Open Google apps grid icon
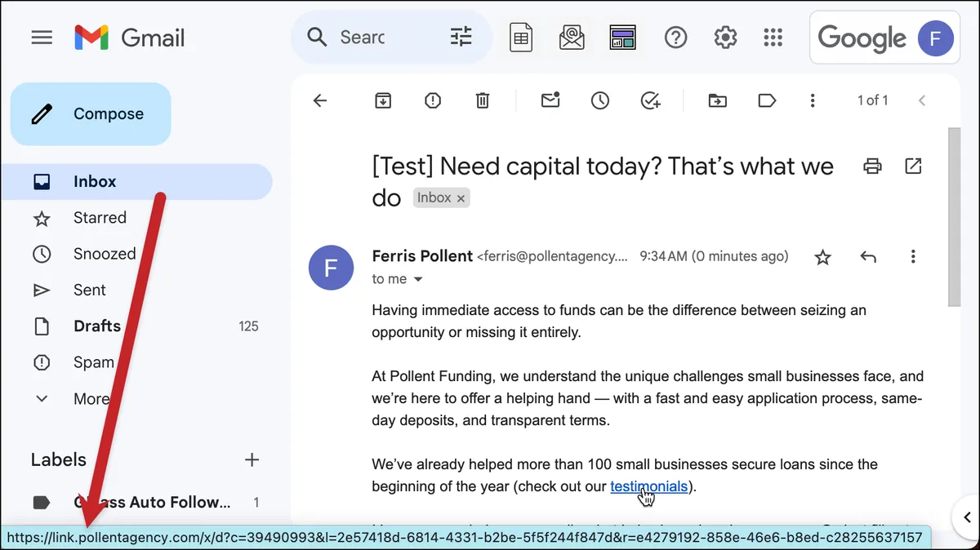Viewport: 980px width, 550px height. [773, 38]
